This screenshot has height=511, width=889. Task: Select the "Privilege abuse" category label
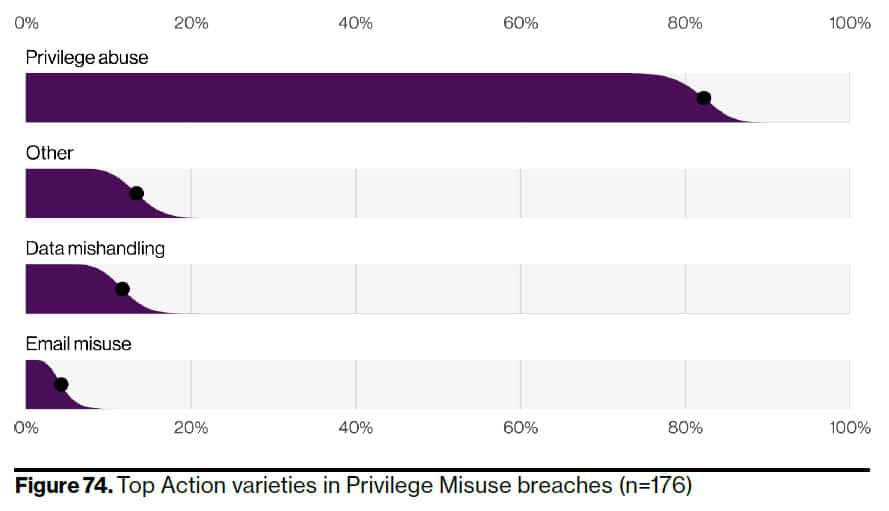pyautogui.click(x=87, y=57)
